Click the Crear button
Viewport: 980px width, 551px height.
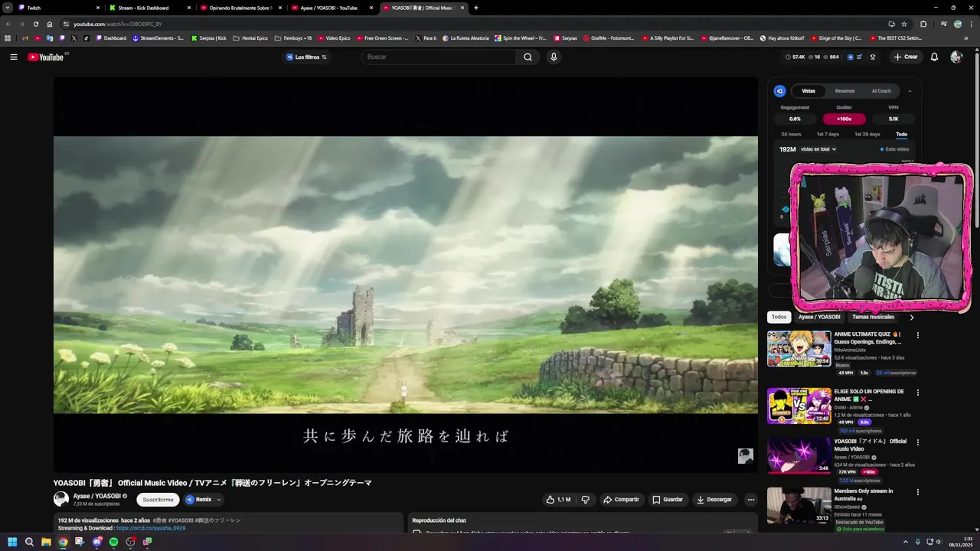pyautogui.click(x=906, y=57)
